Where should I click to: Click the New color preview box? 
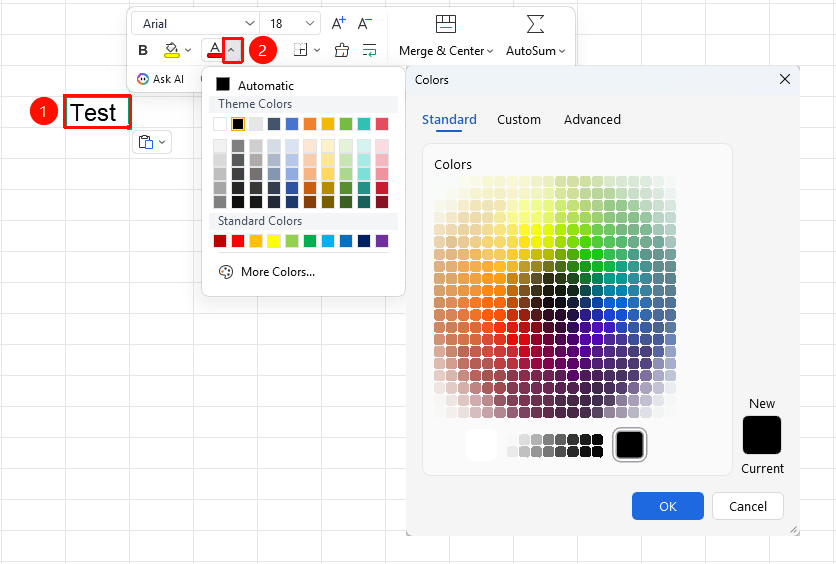(x=762, y=435)
